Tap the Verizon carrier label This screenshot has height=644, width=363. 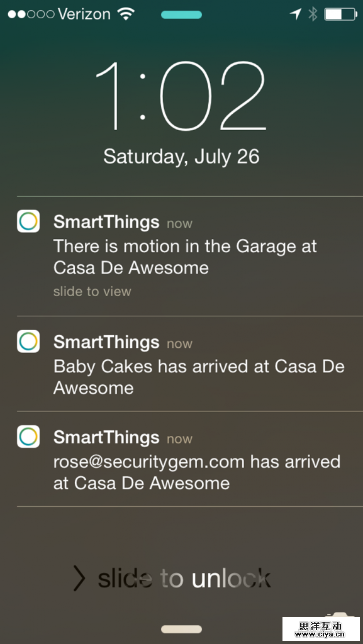tap(84, 14)
